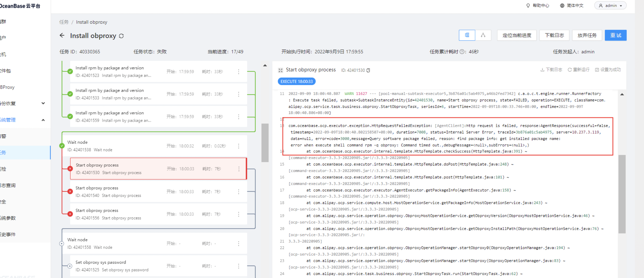Switch to the list view icon
The image size is (644, 278).
(467, 35)
